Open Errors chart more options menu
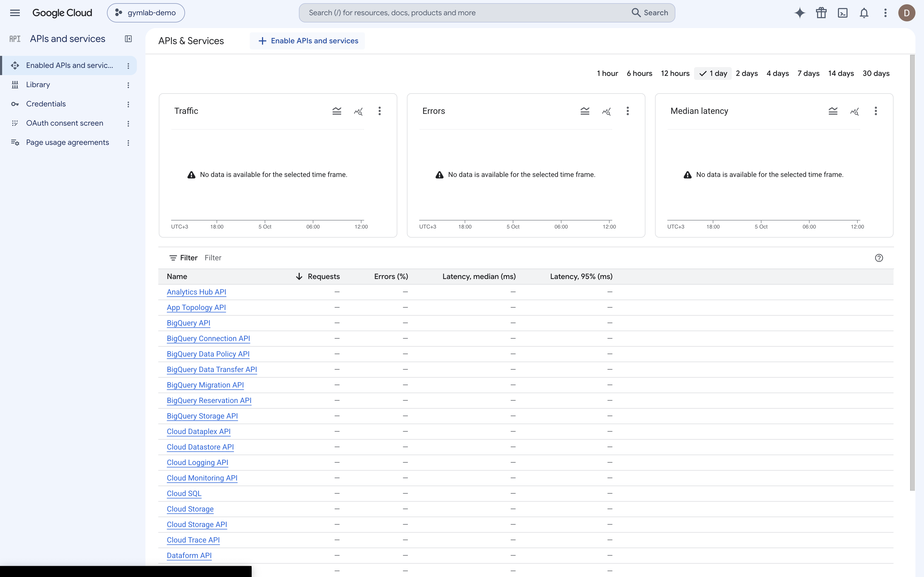Image resolution: width=924 pixels, height=577 pixels. (x=627, y=111)
